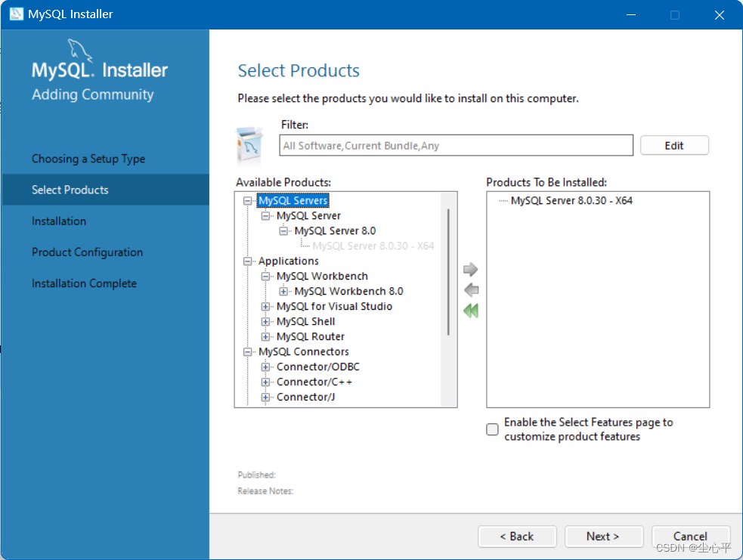The width and height of the screenshot is (743, 560).
Task: Click the Next button
Action: pos(604,537)
